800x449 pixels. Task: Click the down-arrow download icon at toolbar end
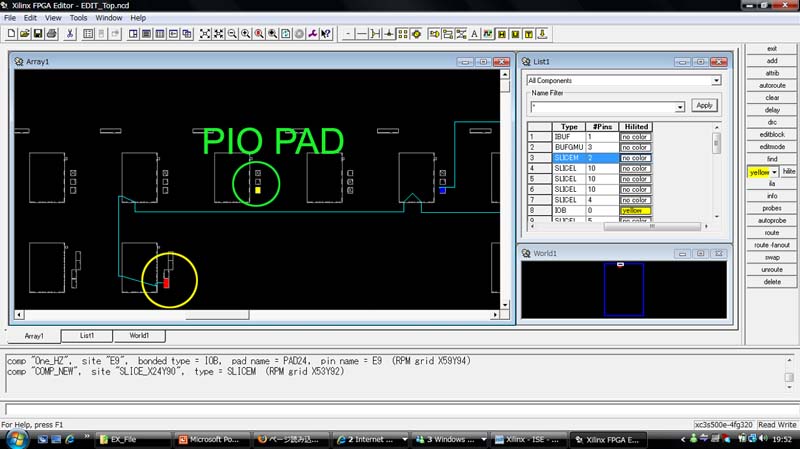542,34
